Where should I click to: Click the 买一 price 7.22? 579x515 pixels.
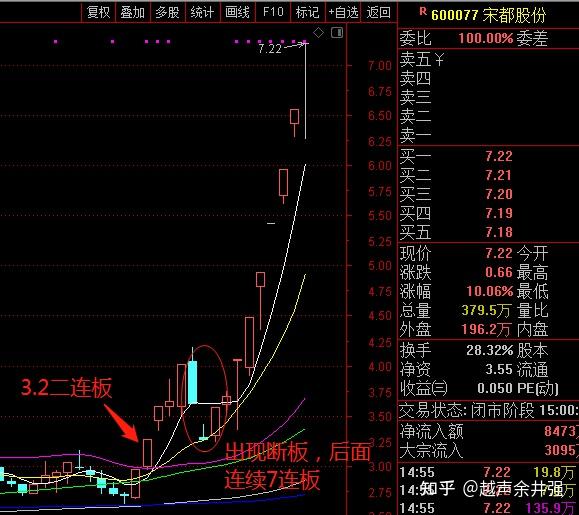(x=499, y=156)
